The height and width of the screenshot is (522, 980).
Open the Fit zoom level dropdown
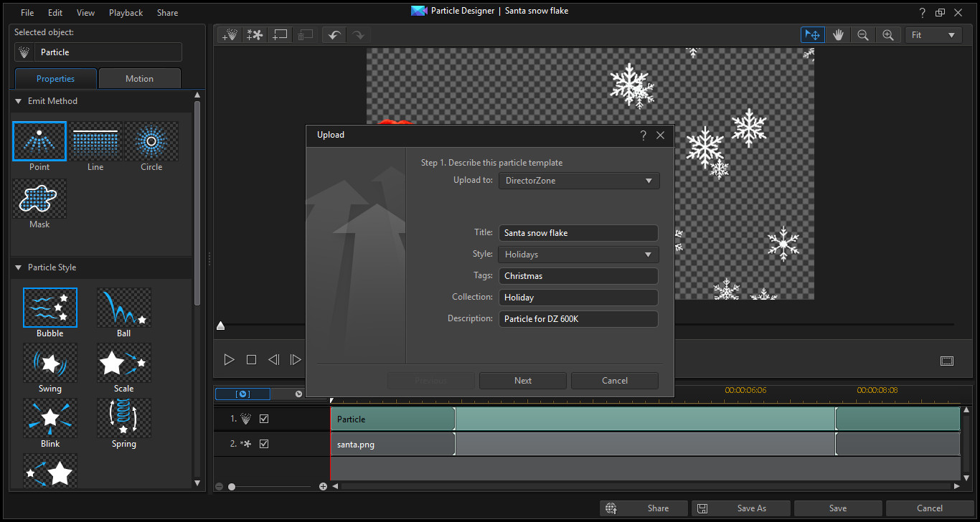point(933,34)
